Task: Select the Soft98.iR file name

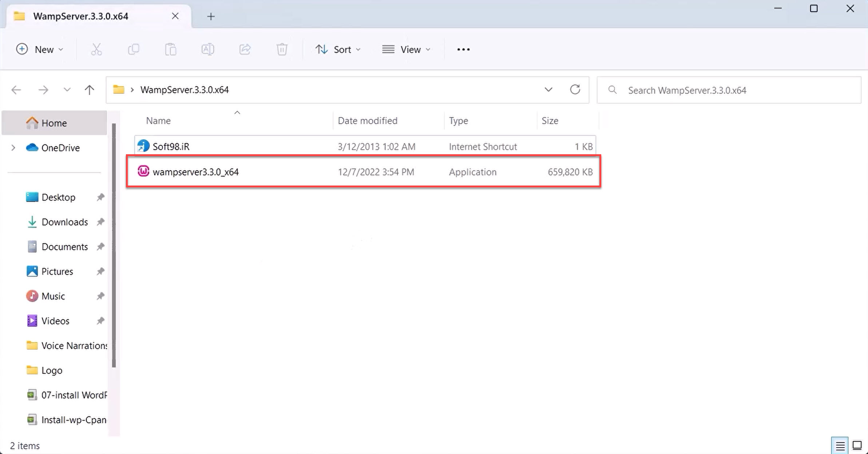Action: 171,146
